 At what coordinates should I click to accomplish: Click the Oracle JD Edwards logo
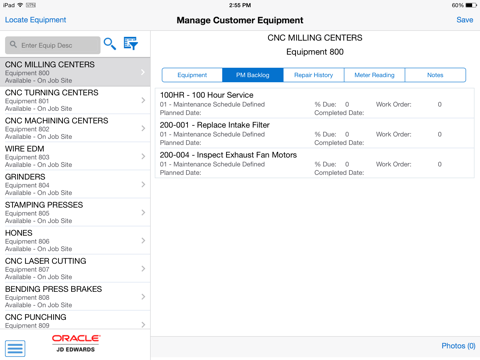pos(76,344)
